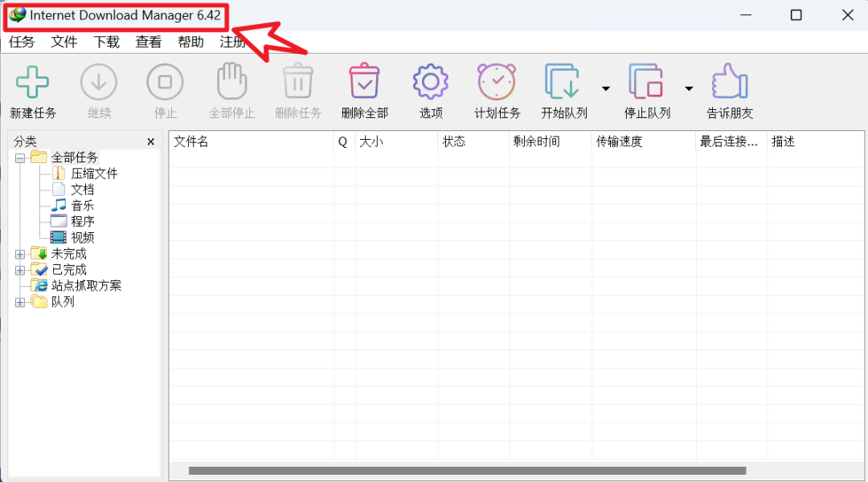This screenshot has height=482, width=868.
Task: Sort by the 文件名 column header
Action: tap(252, 141)
